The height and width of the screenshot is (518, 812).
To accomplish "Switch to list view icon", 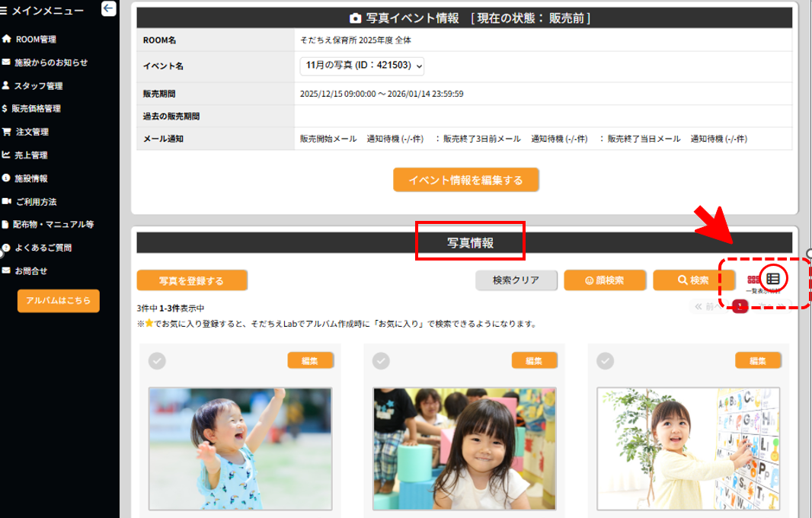I will coord(773,279).
